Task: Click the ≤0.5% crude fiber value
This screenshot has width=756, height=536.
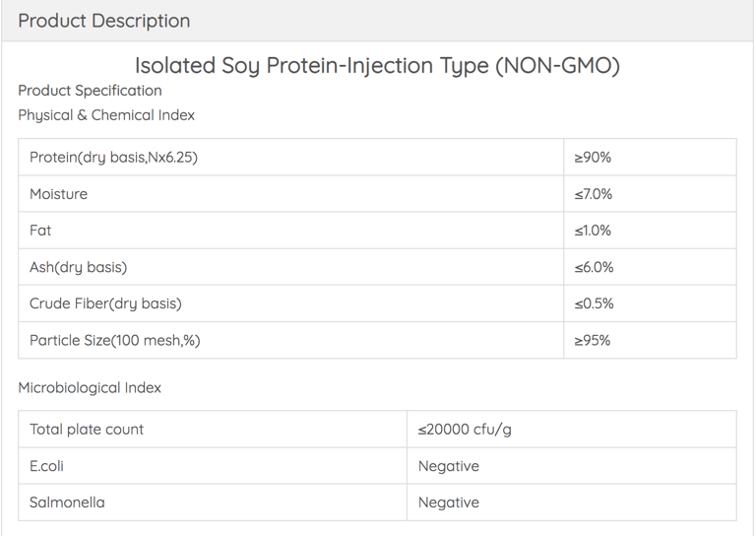Action: coord(594,303)
